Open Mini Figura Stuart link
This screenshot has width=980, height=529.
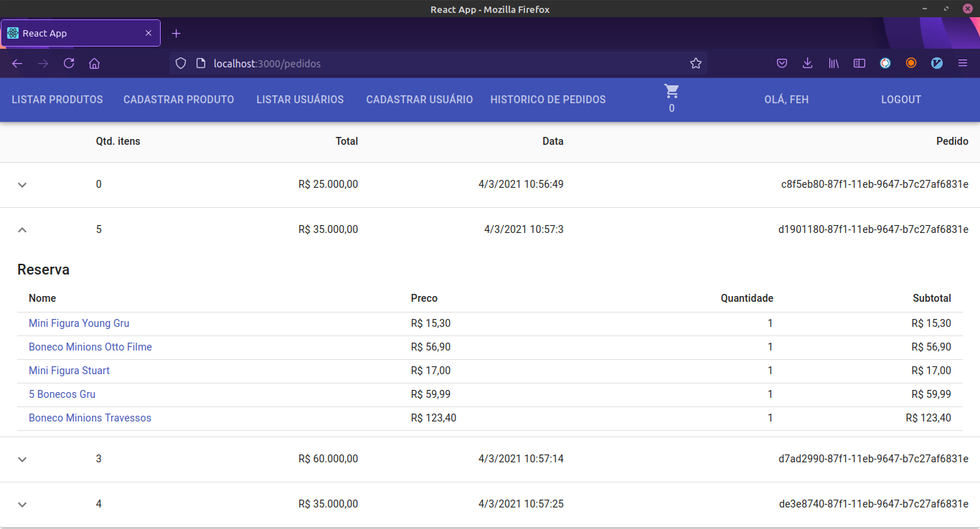(69, 371)
